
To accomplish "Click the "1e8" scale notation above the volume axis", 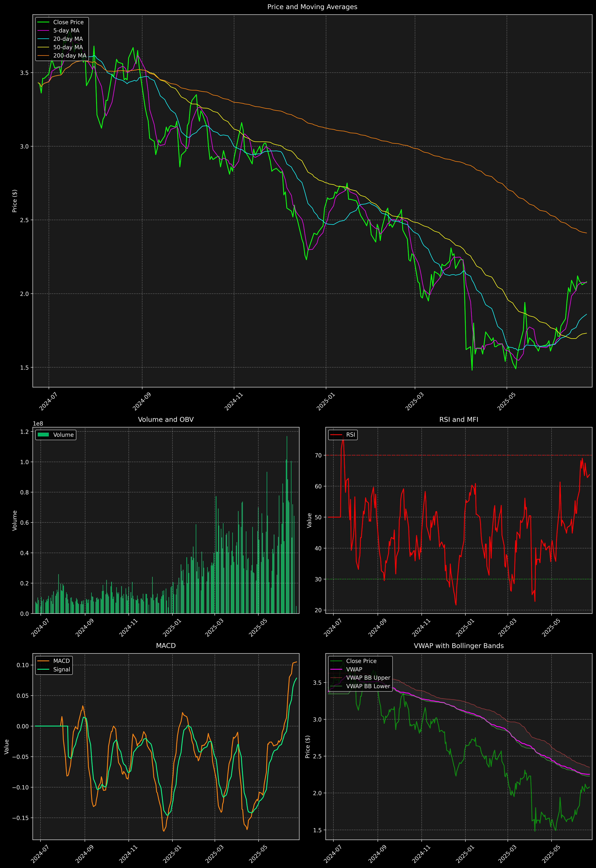I will tap(38, 424).
